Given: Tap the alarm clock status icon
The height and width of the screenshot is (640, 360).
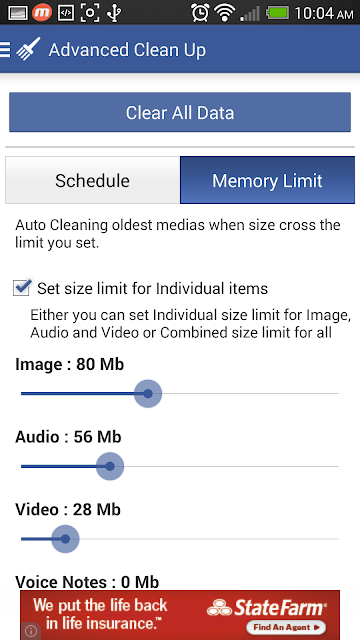Looking at the screenshot, I should click(x=200, y=13).
